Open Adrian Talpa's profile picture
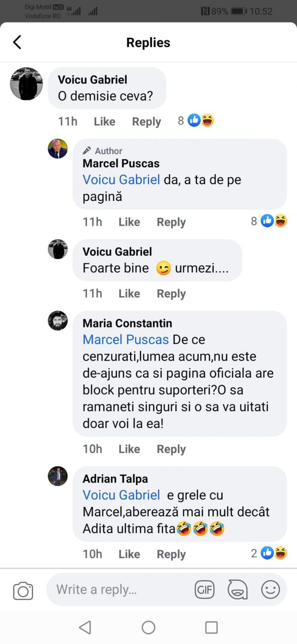This screenshot has width=297, height=644. pyautogui.click(x=58, y=476)
